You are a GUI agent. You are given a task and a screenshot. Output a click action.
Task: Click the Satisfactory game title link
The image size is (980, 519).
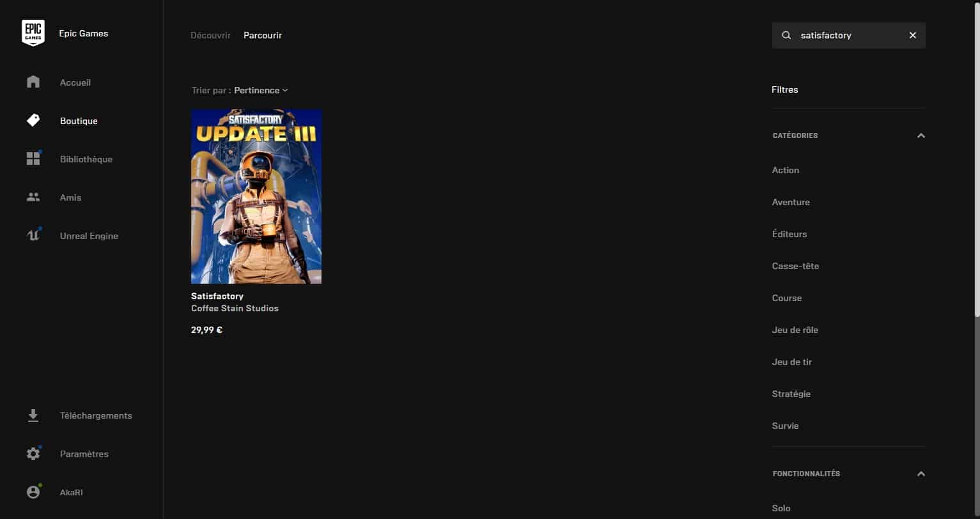(x=217, y=296)
